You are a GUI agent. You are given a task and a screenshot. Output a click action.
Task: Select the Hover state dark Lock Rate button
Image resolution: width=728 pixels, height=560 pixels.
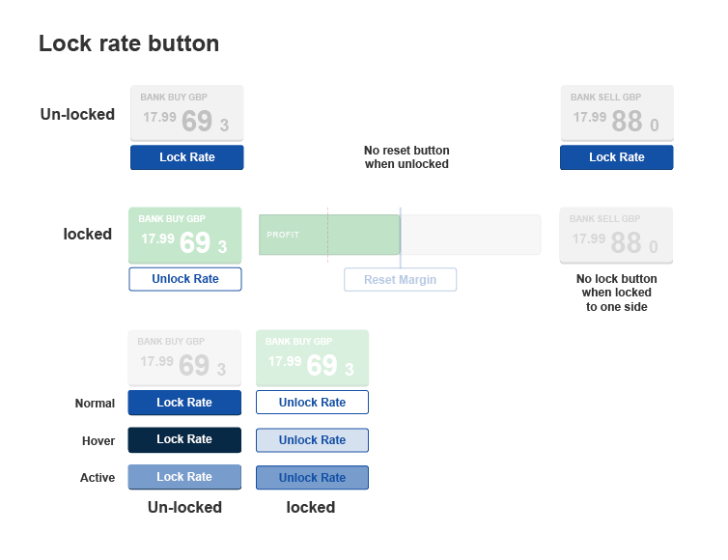tap(183, 439)
